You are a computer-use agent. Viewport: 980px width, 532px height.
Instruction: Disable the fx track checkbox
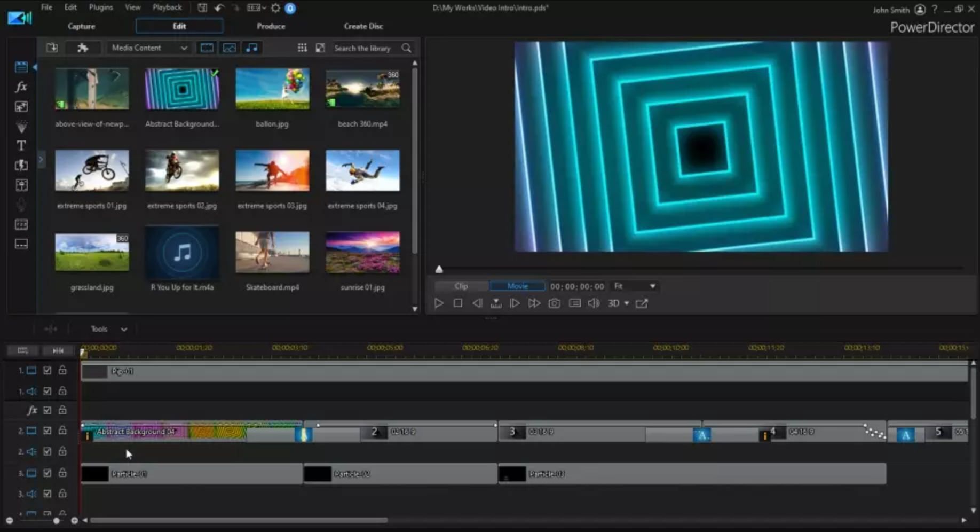[x=47, y=410]
